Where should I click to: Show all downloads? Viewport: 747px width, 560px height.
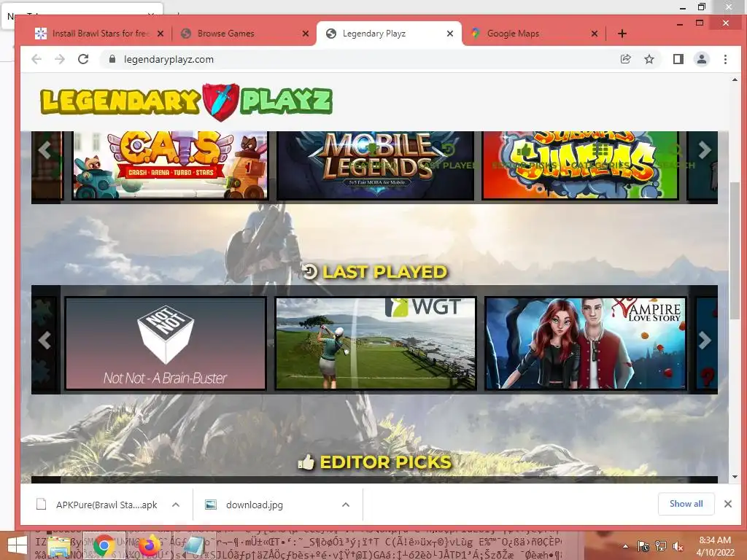(x=686, y=504)
